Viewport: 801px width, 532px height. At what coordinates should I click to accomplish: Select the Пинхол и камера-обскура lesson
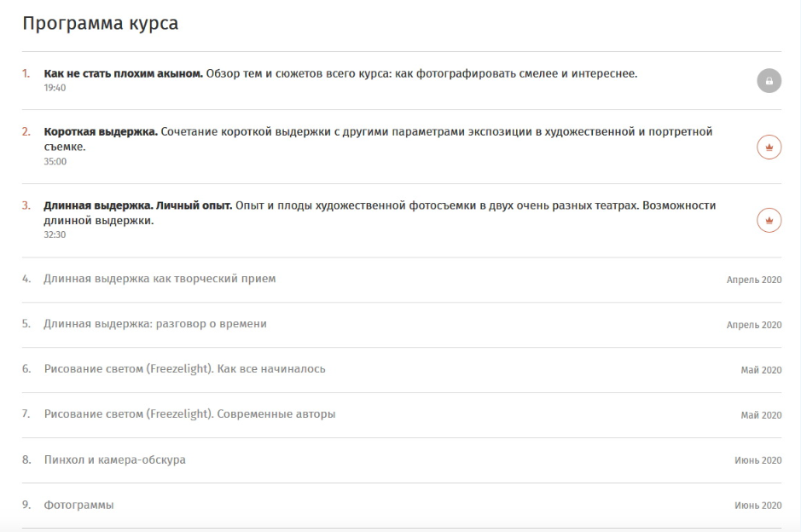(x=114, y=460)
